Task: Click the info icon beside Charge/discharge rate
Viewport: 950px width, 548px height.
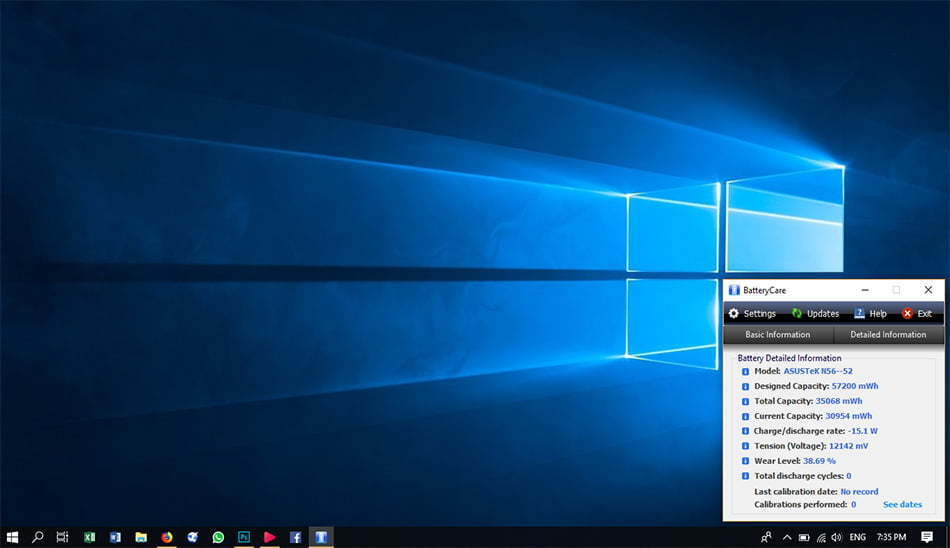Action: pos(745,432)
